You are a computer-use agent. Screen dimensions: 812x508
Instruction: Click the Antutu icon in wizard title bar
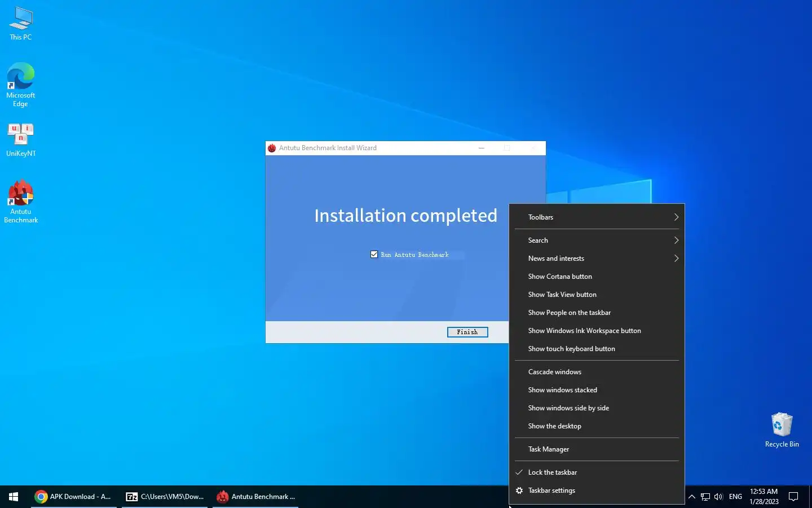[272, 148]
